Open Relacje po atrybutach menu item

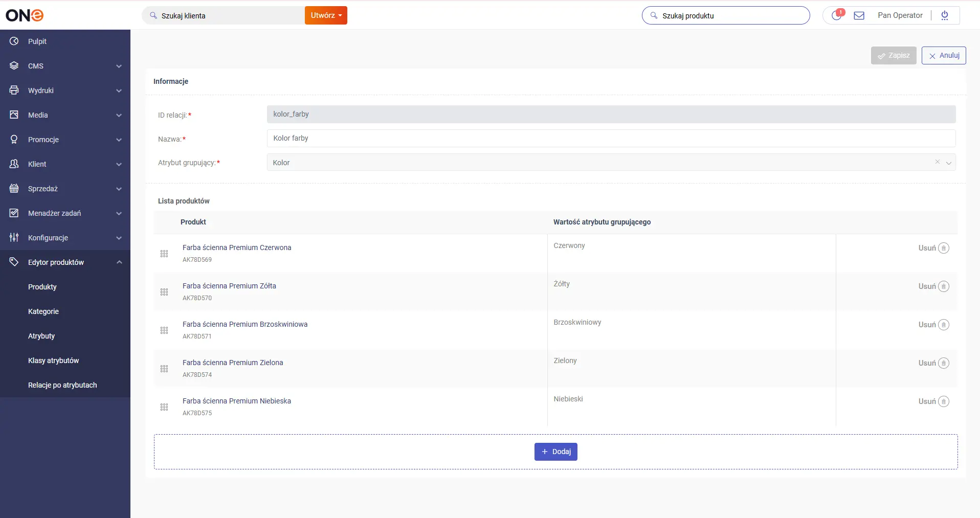pos(62,385)
